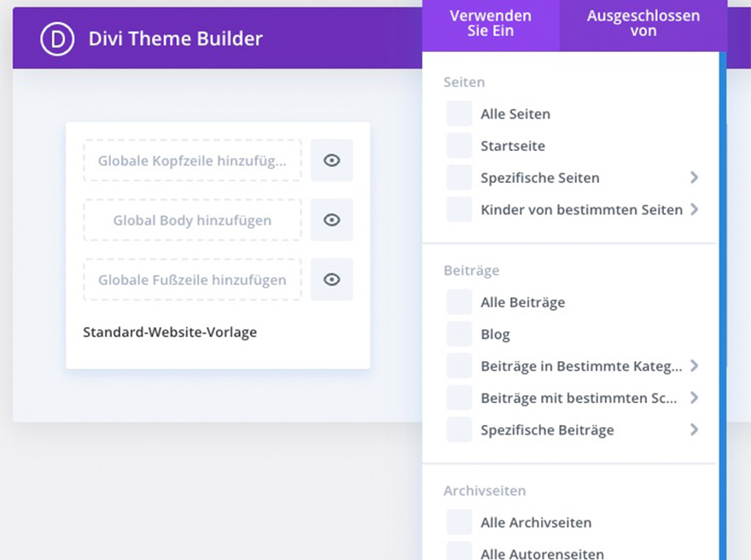Toggle visibility of the Global Body
Image resolution: width=751 pixels, height=560 pixels.
coord(331,220)
